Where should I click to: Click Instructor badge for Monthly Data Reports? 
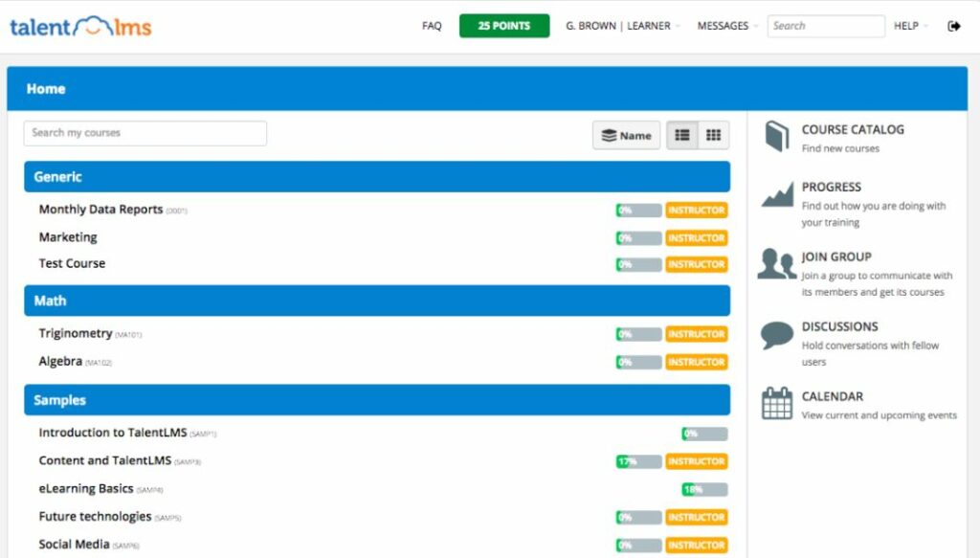(x=697, y=210)
